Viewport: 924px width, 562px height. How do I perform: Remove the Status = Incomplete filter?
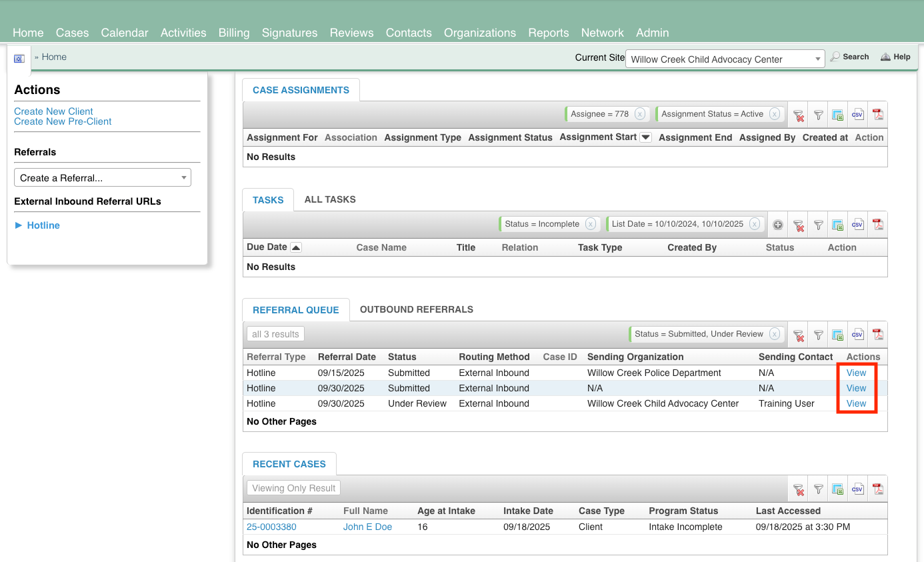pyautogui.click(x=591, y=224)
